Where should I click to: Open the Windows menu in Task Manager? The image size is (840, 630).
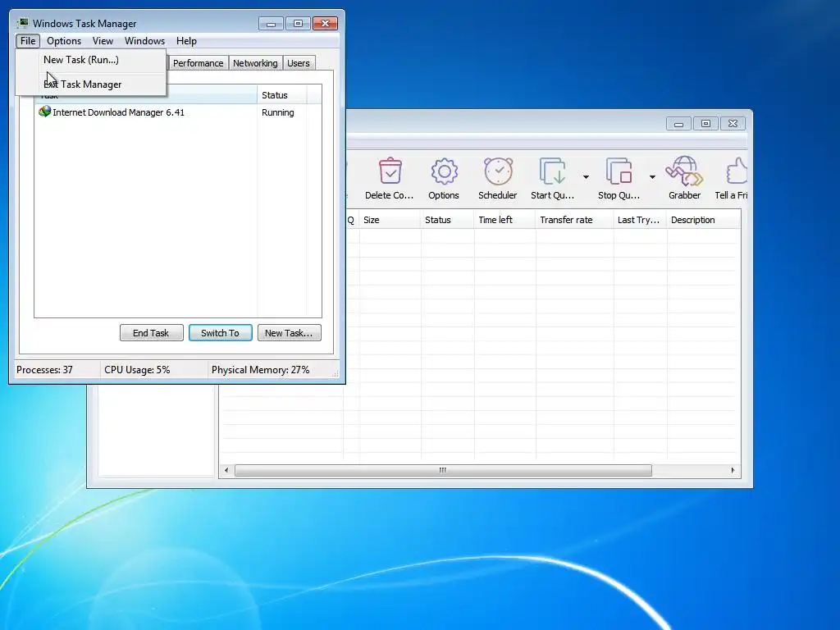(144, 41)
